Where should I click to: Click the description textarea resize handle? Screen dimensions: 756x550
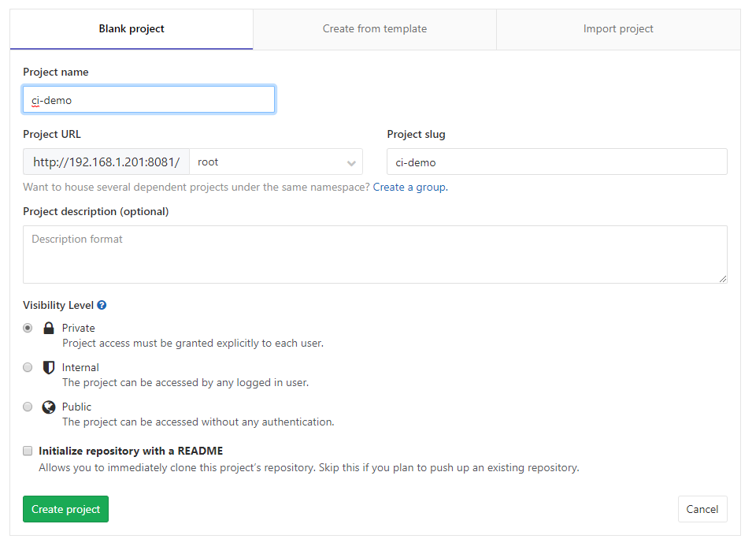tap(723, 279)
